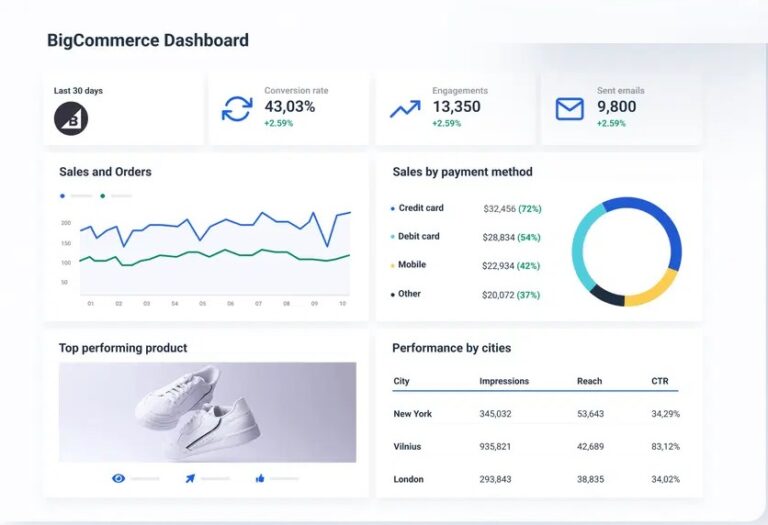Click the Sent emails envelope icon
Viewport: 768px width, 525px height.
pyautogui.click(x=570, y=108)
